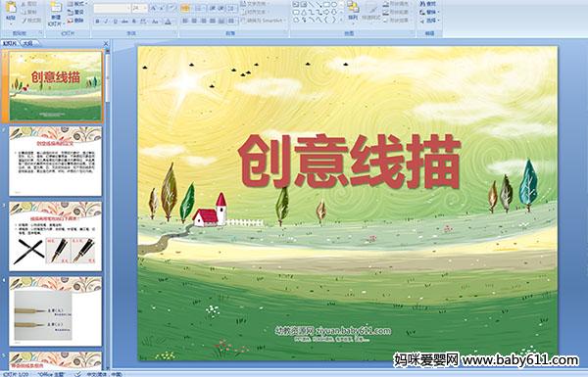Toggle Underline formatting
This screenshot has height=377, width=588.
(x=115, y=22)
